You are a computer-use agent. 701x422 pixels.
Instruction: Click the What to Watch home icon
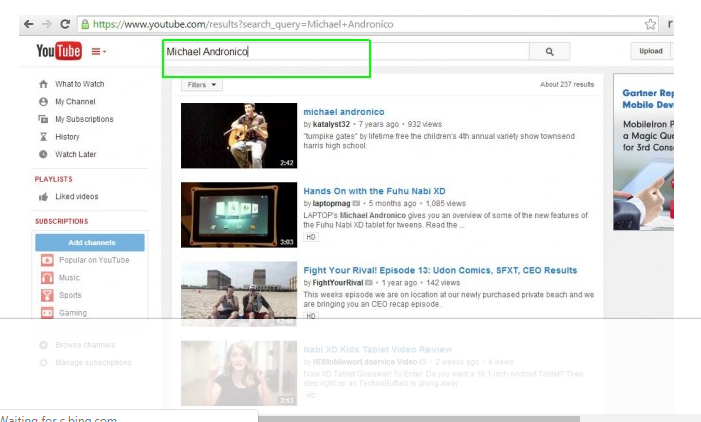(43, 84)
